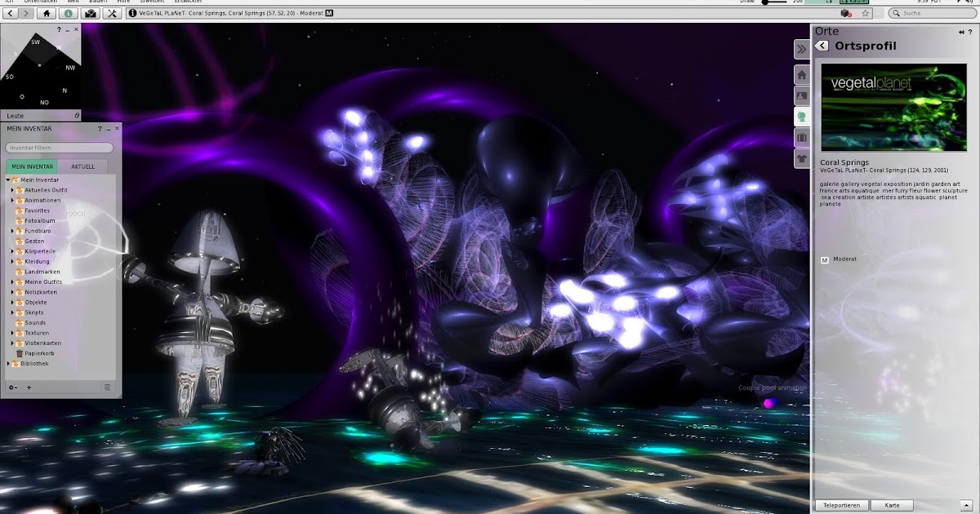Open help for Mein Inventar window
Image resolution: width=980 pixels, height=514 pixels.
coord(100,128)
